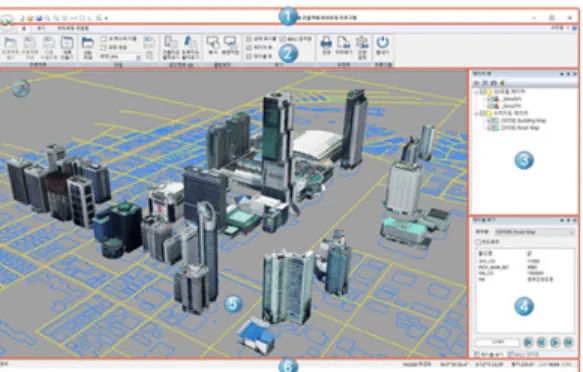The height and width of the screenshot is (372, 583).
Task: Click the monitor with save disk icon
Action: (x=230, y=43)
